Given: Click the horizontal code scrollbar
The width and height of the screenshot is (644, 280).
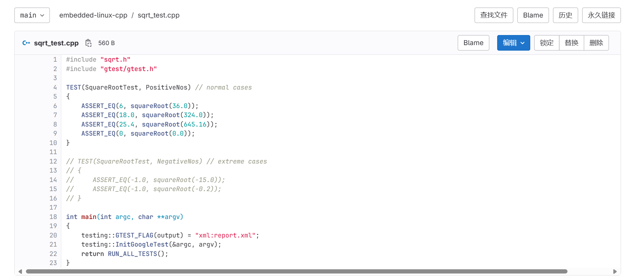Looking at the screenshot, I should [296, 271].
